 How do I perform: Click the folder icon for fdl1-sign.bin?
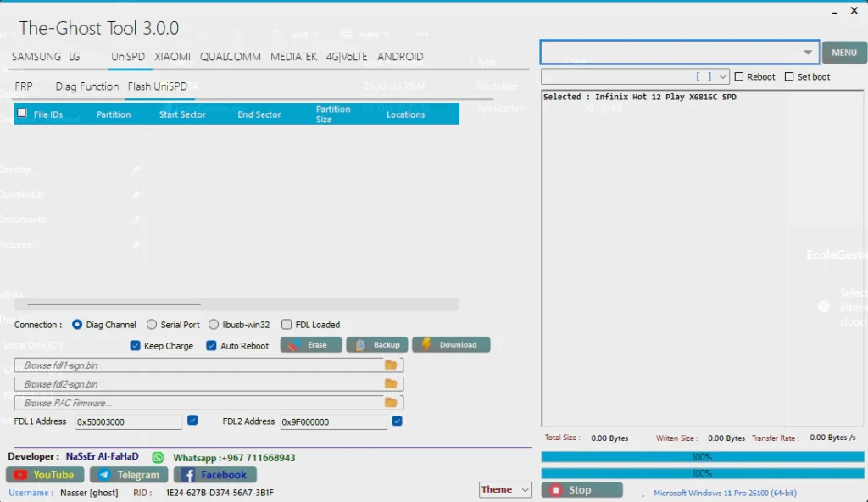tap(391, 365)
